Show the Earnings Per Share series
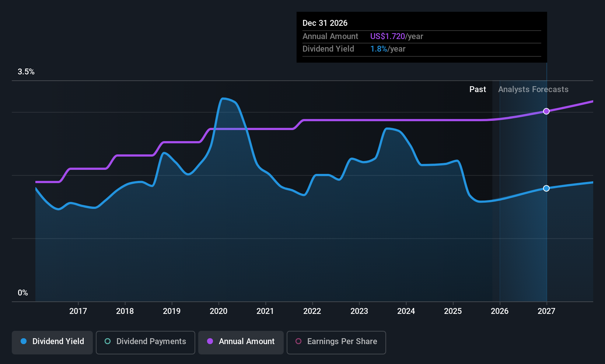Viewport: 605px width, 364px height. 336,342
